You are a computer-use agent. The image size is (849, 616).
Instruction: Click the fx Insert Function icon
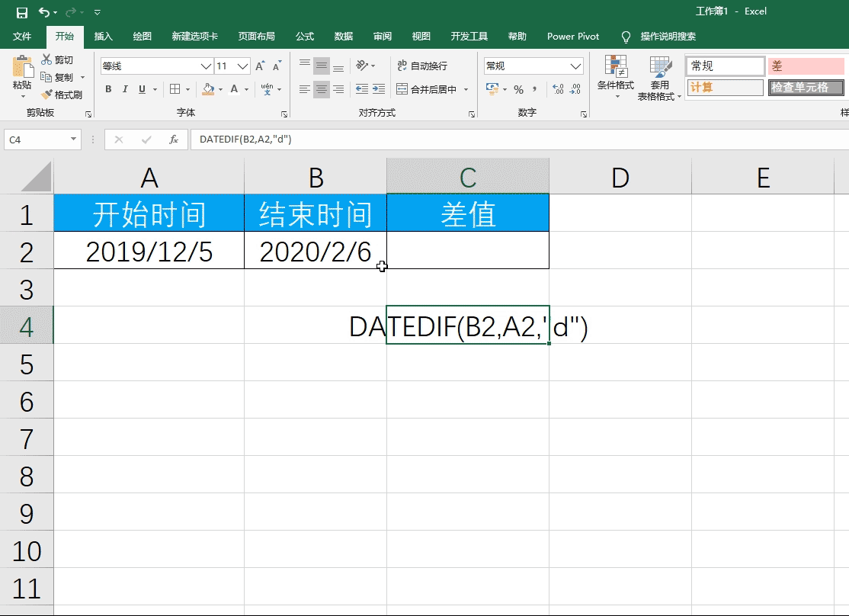[x=173, y=140]
